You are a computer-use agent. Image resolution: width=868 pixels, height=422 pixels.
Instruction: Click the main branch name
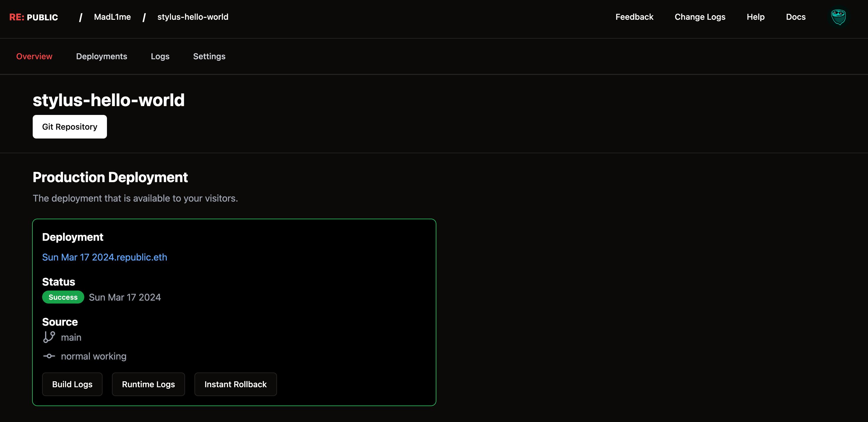pos(71,337)
